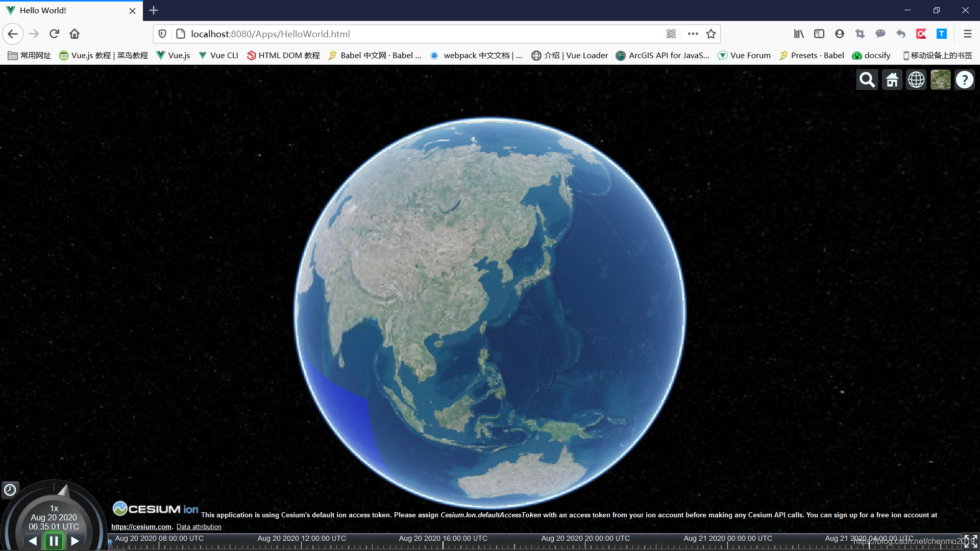Open the Firefox hamburger menu

point(967,34)
